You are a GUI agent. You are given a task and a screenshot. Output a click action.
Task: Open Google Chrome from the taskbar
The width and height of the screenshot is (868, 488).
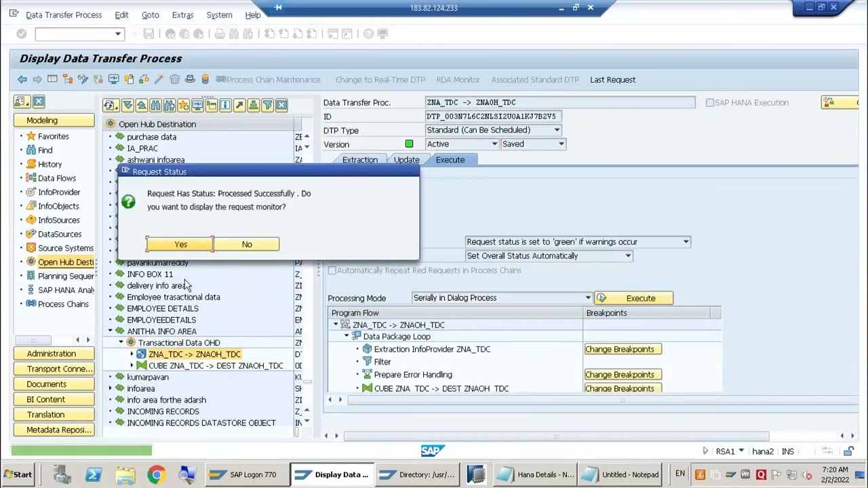(x=156, y=474)
